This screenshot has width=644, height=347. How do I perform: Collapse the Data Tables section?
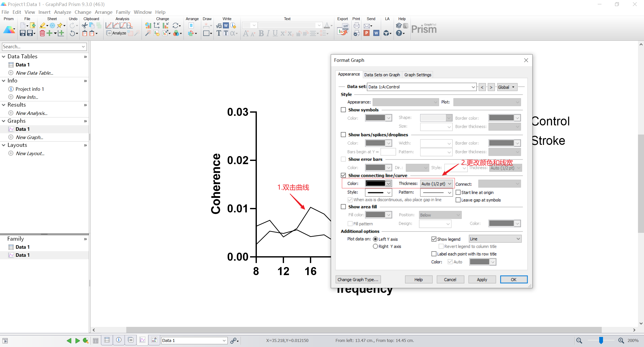(4, 57)
